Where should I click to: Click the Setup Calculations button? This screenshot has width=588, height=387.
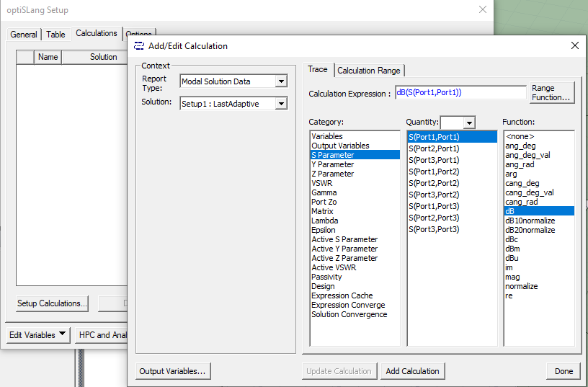click(52, 303)
